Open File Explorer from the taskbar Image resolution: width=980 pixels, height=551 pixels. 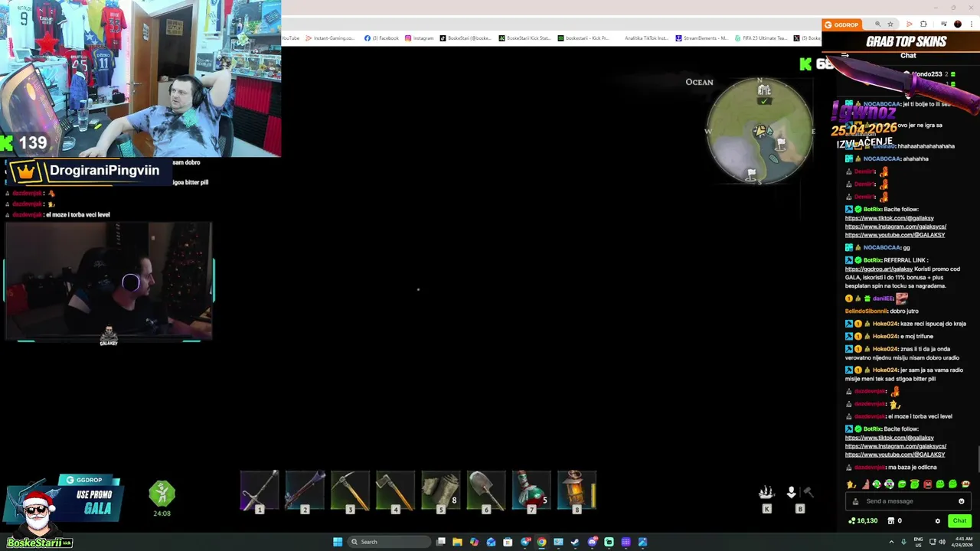click(x=457, y=542)
